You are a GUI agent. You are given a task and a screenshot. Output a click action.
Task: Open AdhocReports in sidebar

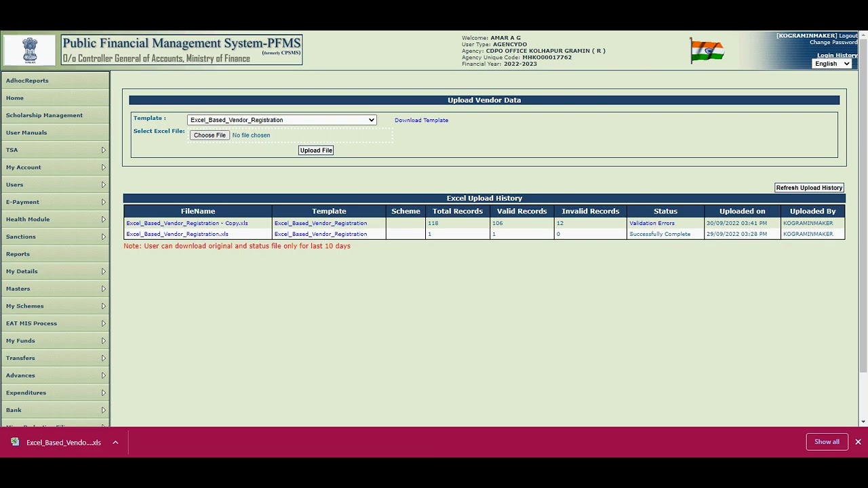point(55,81)
